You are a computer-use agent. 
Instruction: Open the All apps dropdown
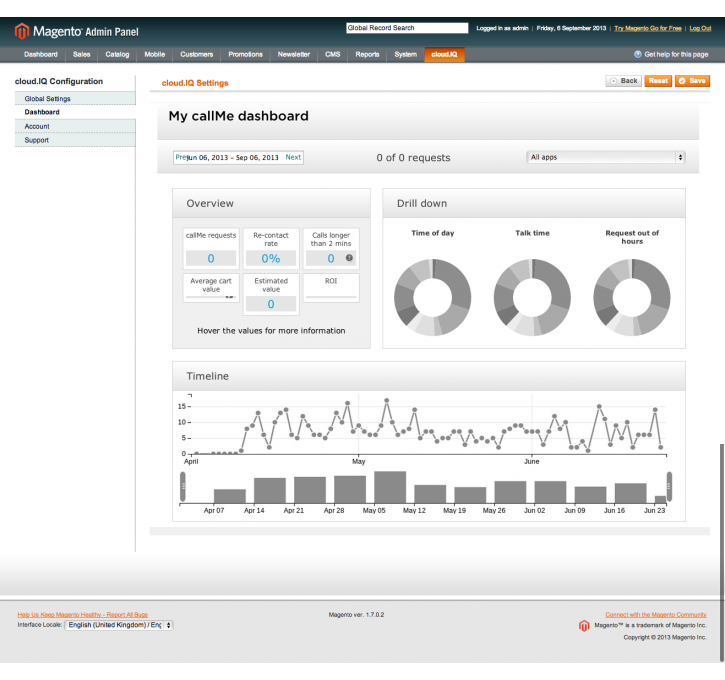(x=606, y=157)
